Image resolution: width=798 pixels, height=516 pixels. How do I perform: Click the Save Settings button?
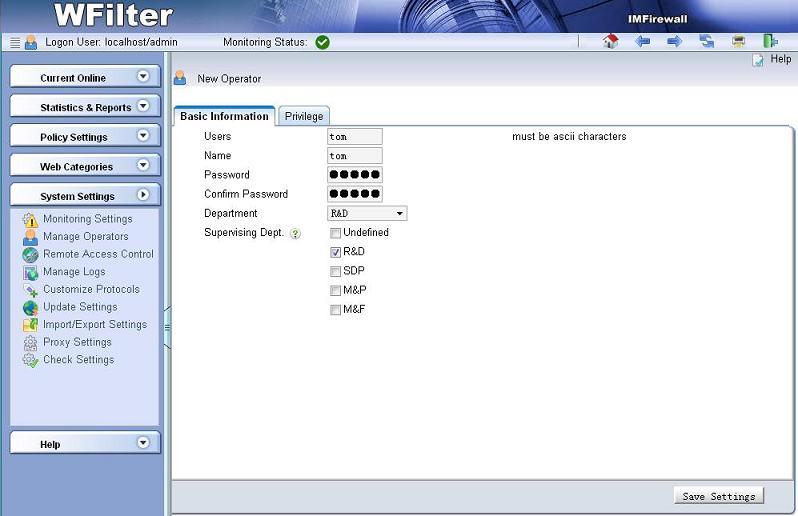[x=719, y=496]
